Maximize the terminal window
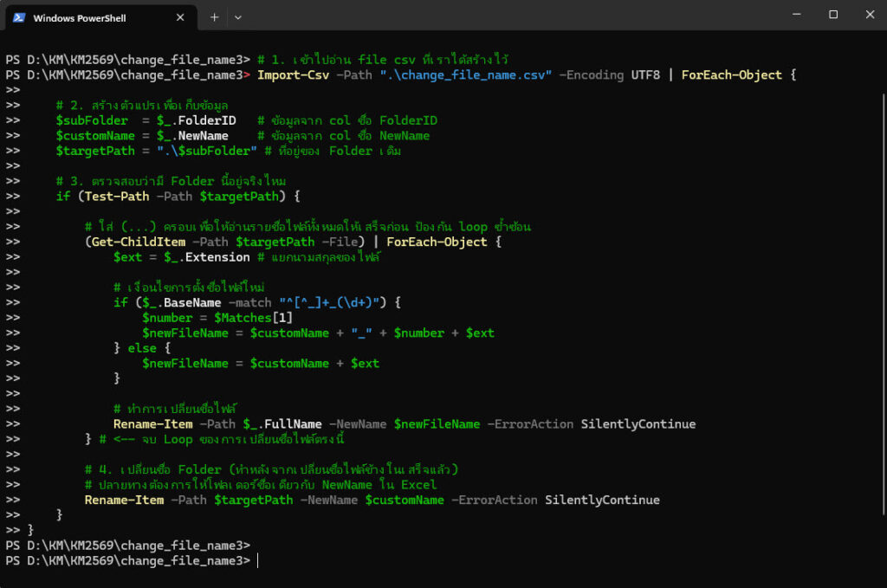 833,15
